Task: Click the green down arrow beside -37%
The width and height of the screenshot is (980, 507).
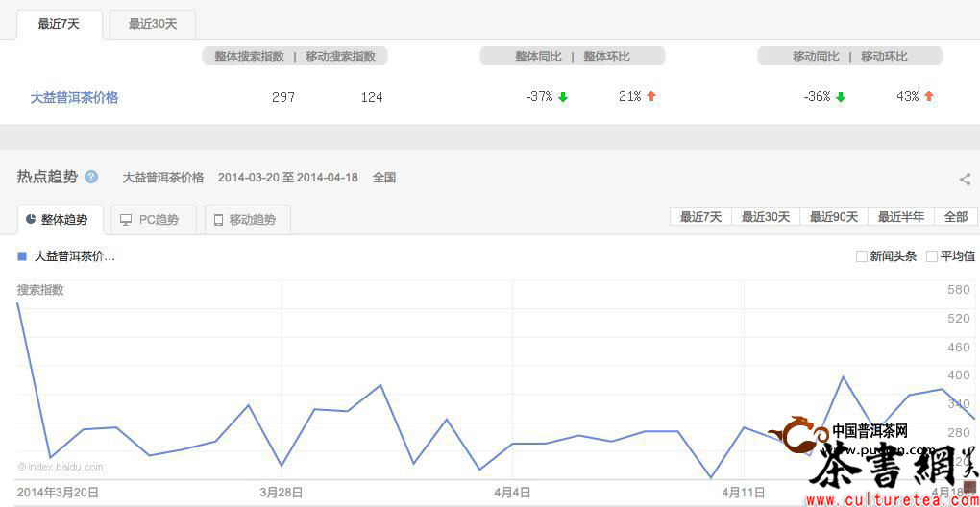Action: 563,97
